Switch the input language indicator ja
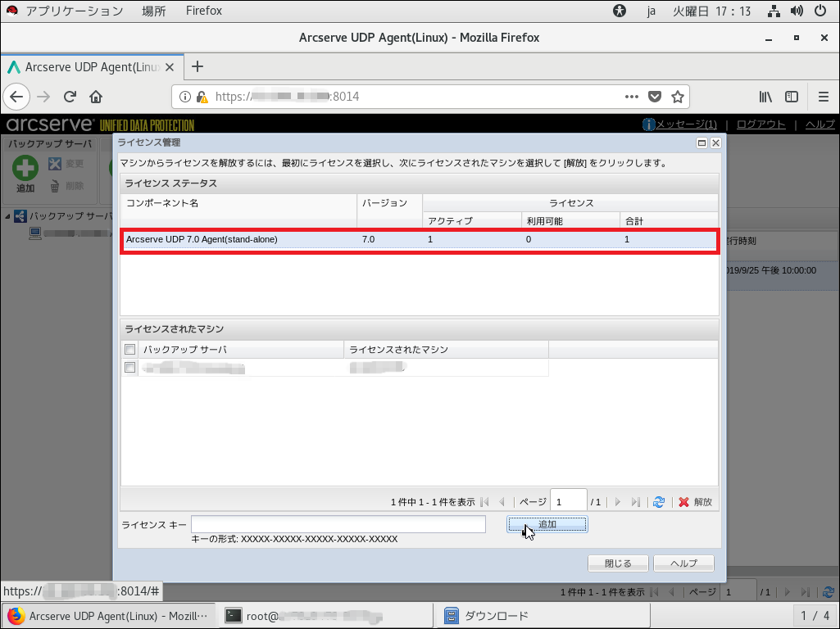Screen dimensions: 840x629 651,11
